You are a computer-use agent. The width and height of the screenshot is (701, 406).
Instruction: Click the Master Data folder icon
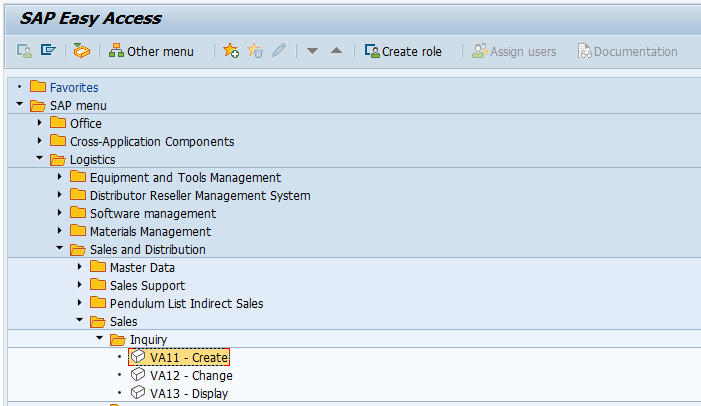(98, 266)
